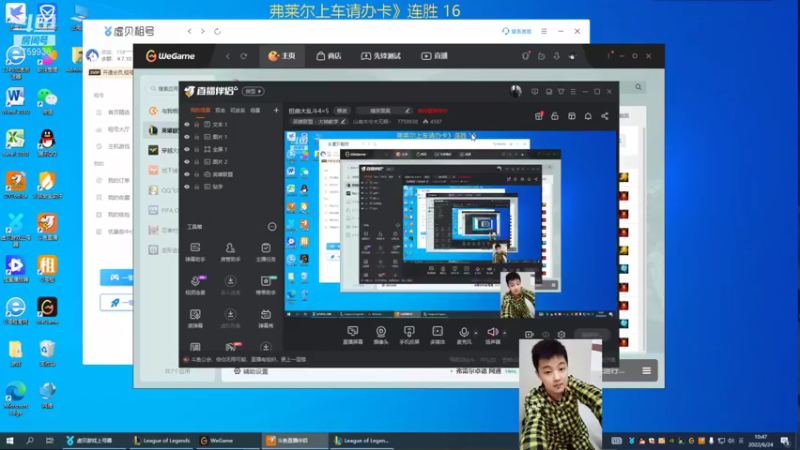Click streamer avatar in streaming app title bar
800x450 pixels.
(515, 91)
